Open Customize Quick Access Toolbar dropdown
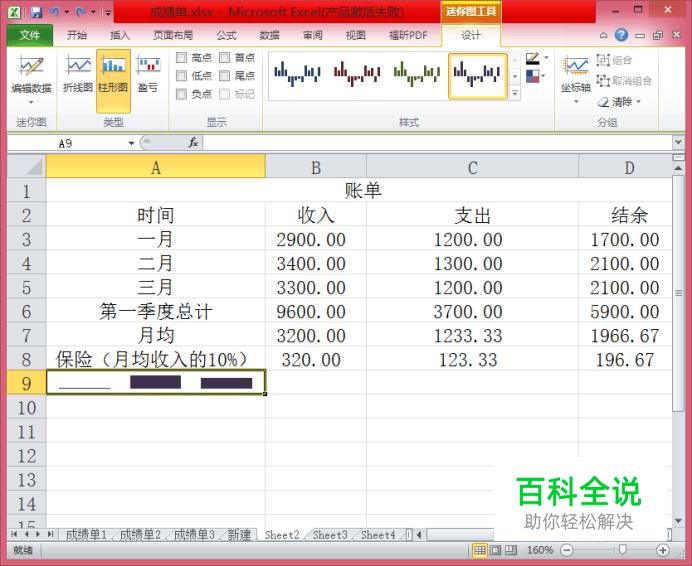The image size is (692, 566). click(108, 12)
